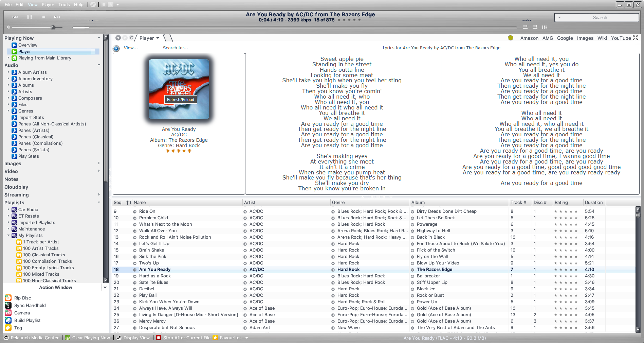The width and height of the screenshot is (644, 343).
Task: Expand the Car Radio playlist group
Action: coord(8,209)
